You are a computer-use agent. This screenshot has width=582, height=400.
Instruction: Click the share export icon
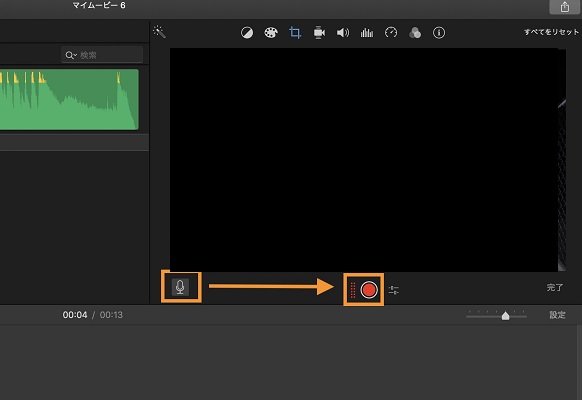(565, 7)
